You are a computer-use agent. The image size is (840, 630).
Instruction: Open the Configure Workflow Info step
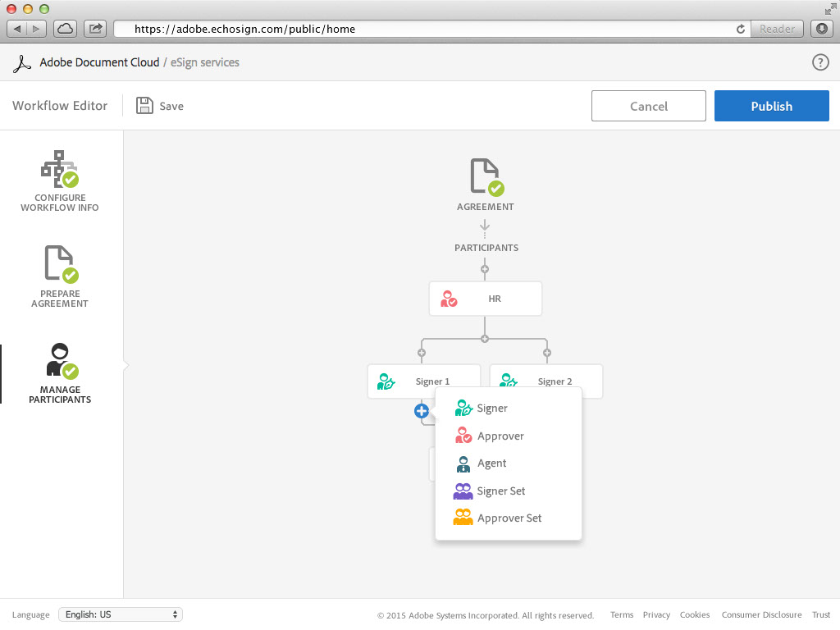pyautogui.click(x=60, y=180)
